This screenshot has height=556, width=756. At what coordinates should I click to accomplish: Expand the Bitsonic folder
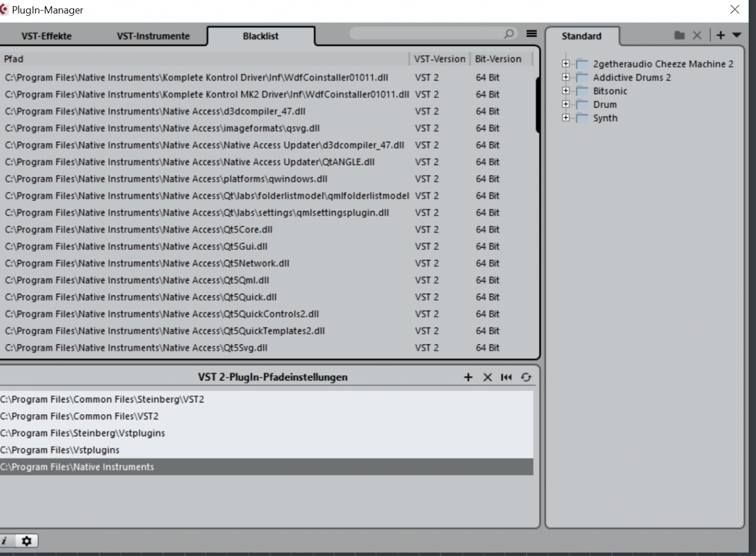pyautogui.click(x=566, y=91)
